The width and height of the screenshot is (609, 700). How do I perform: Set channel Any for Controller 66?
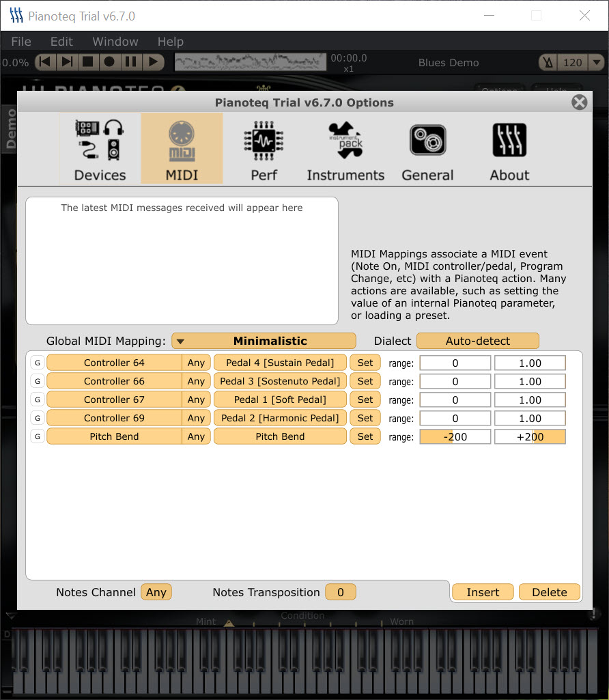(197, 381)
